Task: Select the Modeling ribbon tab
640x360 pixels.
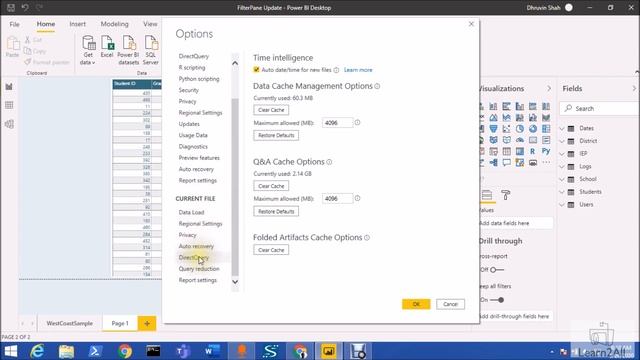Action: click(x=115, y=24)
